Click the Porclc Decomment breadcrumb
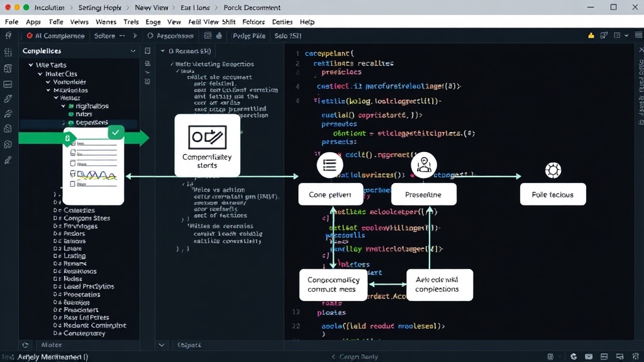Viewport: 644px width, 362px height. (252, 8)
